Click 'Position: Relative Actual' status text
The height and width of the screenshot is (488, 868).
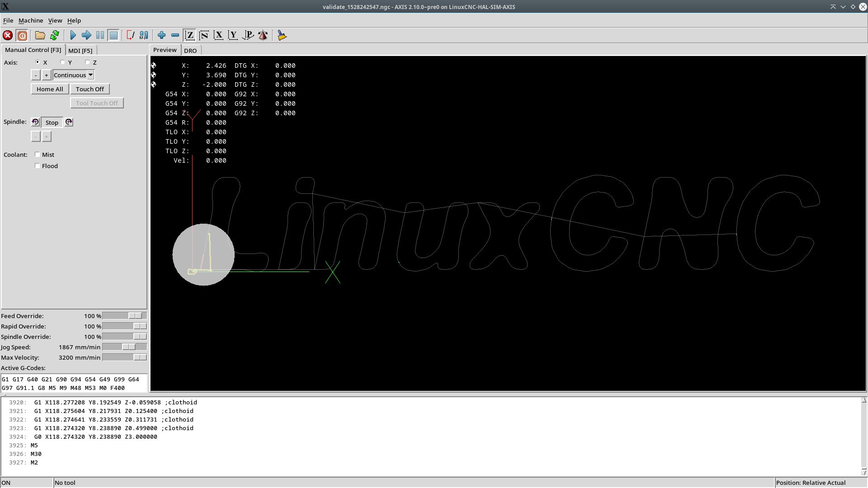tap(811, 483)
